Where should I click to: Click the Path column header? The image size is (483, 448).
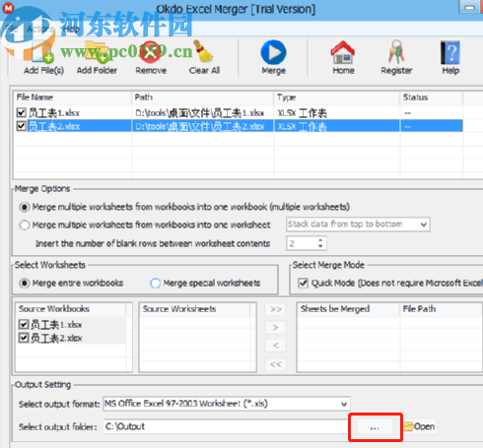(x=202, y=97)
